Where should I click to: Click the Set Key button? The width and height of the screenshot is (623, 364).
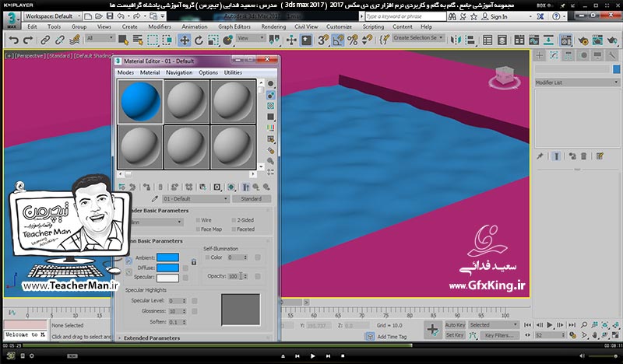[455, 335]
